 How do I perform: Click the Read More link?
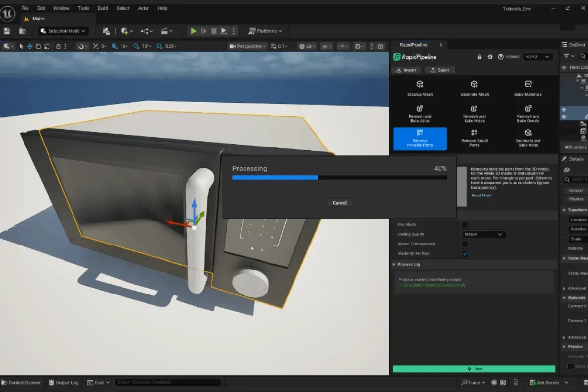point(481,196)
